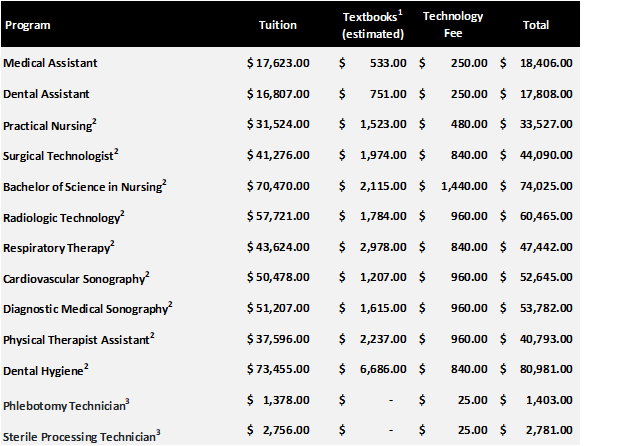
Task: Select the 1,440.00 technology fee cell
Action: 465,186
